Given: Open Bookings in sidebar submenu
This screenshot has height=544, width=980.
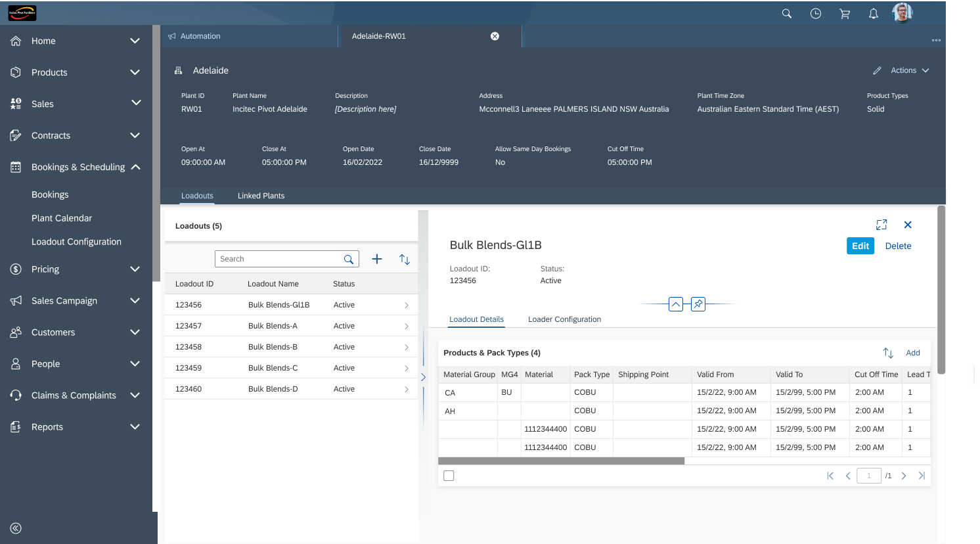Looking at the screenshot, I should coord(50,194).
